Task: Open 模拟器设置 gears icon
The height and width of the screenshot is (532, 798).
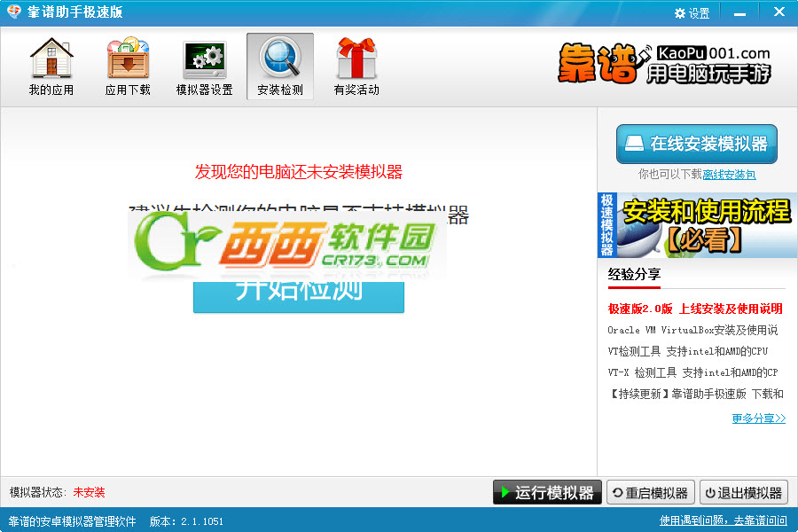Action: tap(204, 66)
